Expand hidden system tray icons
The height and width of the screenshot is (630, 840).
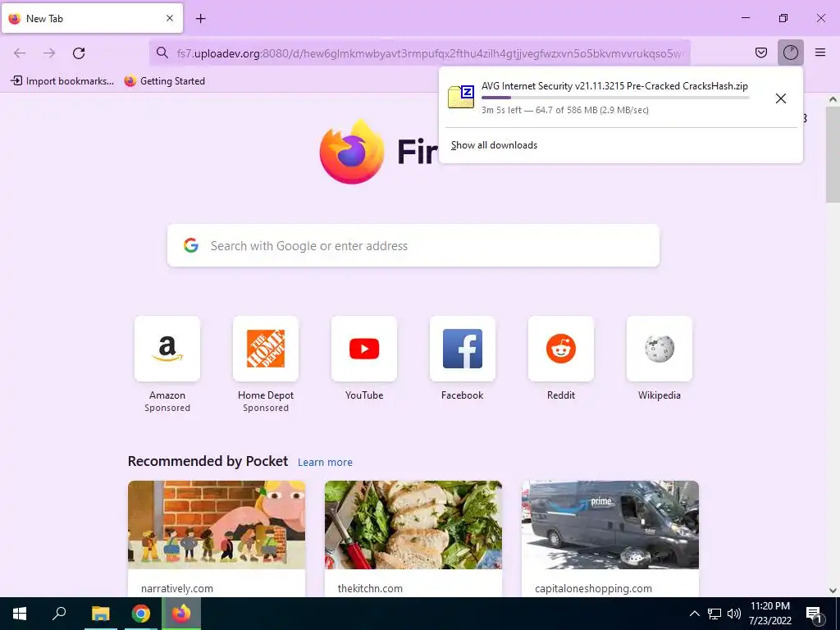(x=694, y=614)
